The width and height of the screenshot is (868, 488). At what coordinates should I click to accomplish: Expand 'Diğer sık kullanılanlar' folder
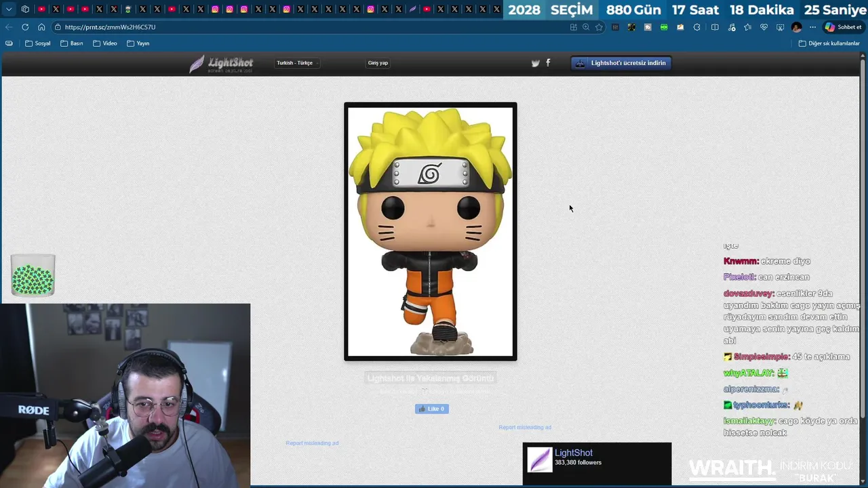tap(829, 43)
